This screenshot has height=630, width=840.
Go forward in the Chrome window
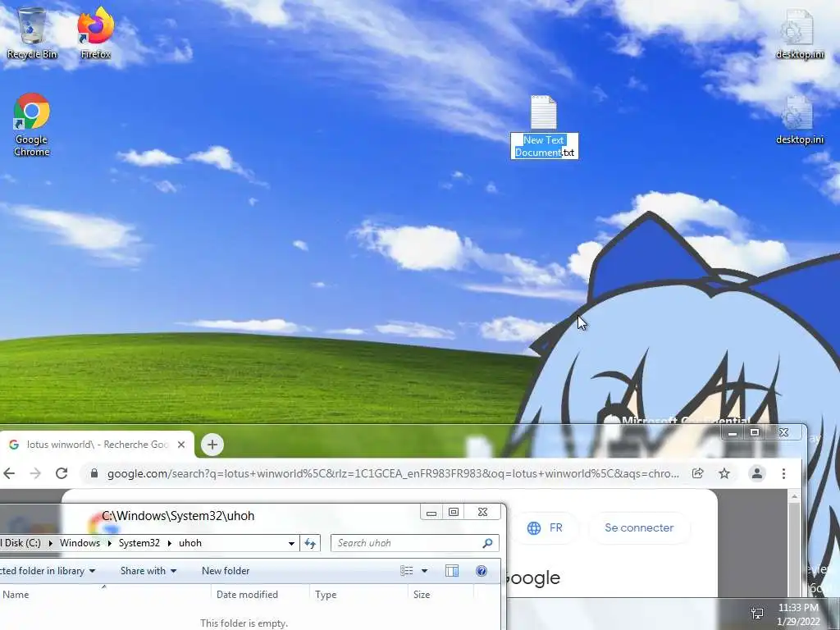pyautogui.click(x=35, y=473)
